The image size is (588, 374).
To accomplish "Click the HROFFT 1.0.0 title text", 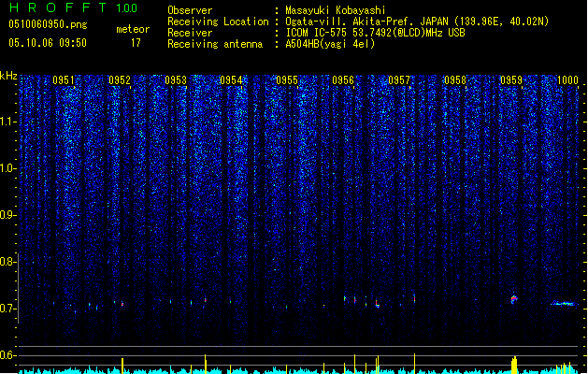I will 73,7.
